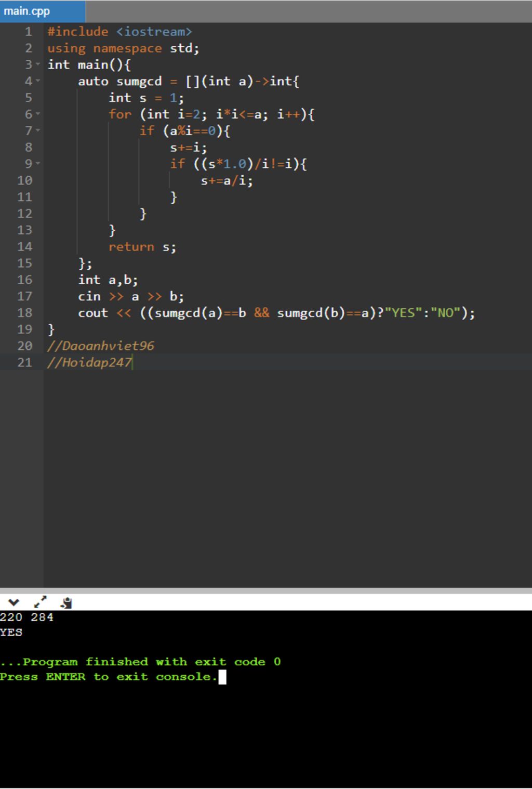Click the 's+=i;' statement

click(189, 148)
